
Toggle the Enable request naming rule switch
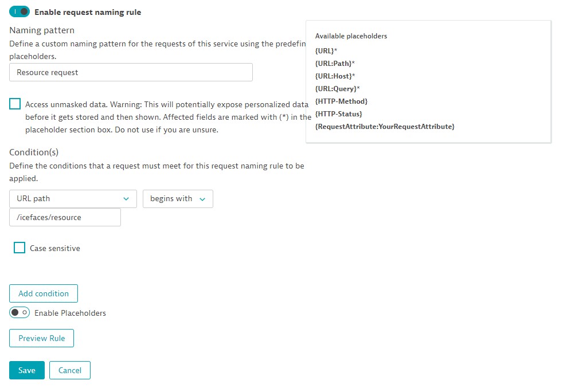[x=19, y=12]
